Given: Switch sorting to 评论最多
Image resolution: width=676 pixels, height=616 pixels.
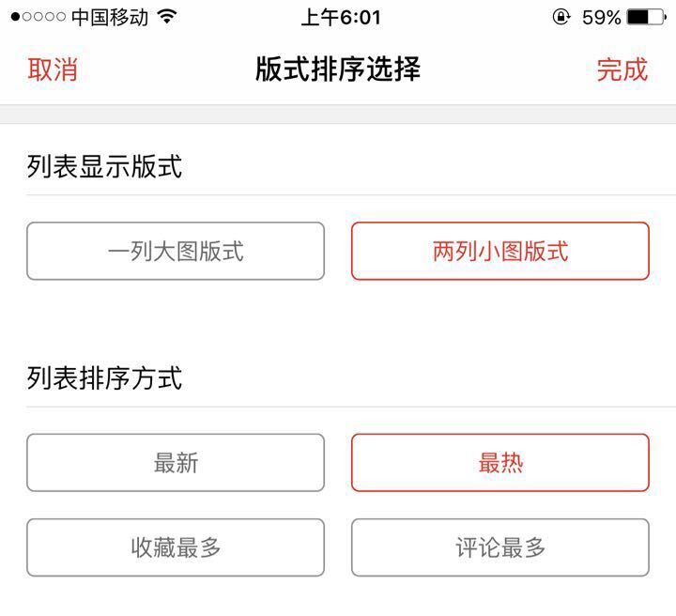Looking at the screenshot, I should click(x=499, y=547).
